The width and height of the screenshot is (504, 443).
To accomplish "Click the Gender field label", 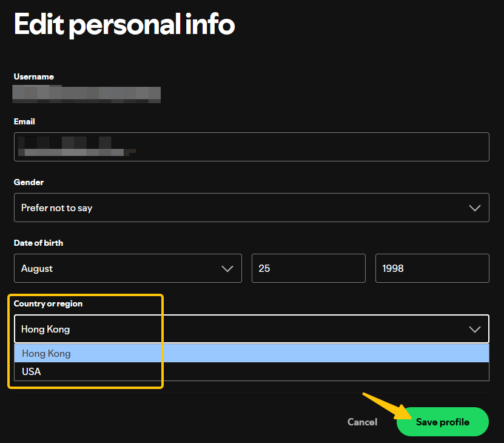I will coord(29,182).
